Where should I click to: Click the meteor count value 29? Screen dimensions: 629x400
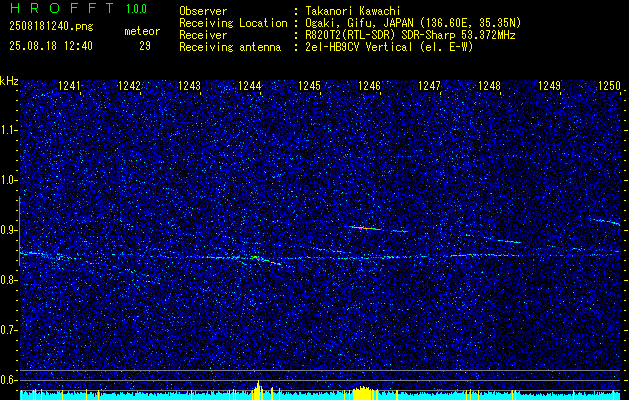(145, 46)
